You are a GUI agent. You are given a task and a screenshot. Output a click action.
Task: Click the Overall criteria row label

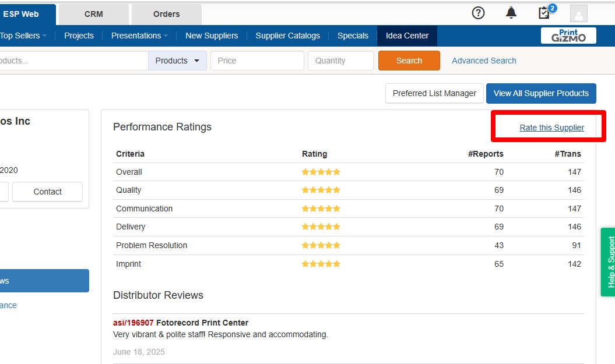click(x=129, y=172)
